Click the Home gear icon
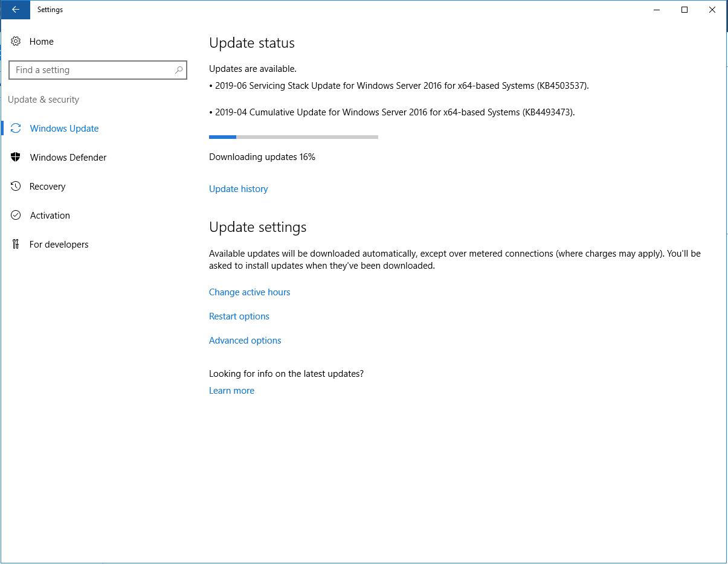The width and height of the screenshot is (728, 564). coord(16,42)
